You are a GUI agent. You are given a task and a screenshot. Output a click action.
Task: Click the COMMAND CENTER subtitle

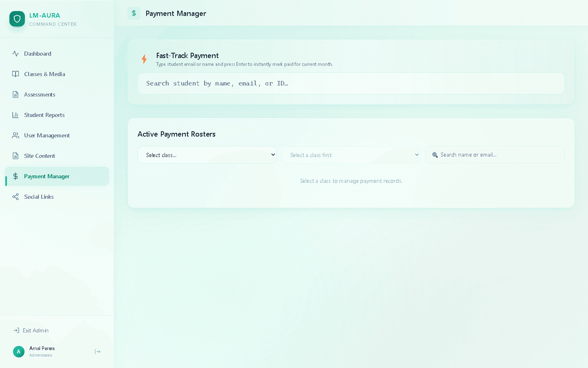[x=53, y=24]
